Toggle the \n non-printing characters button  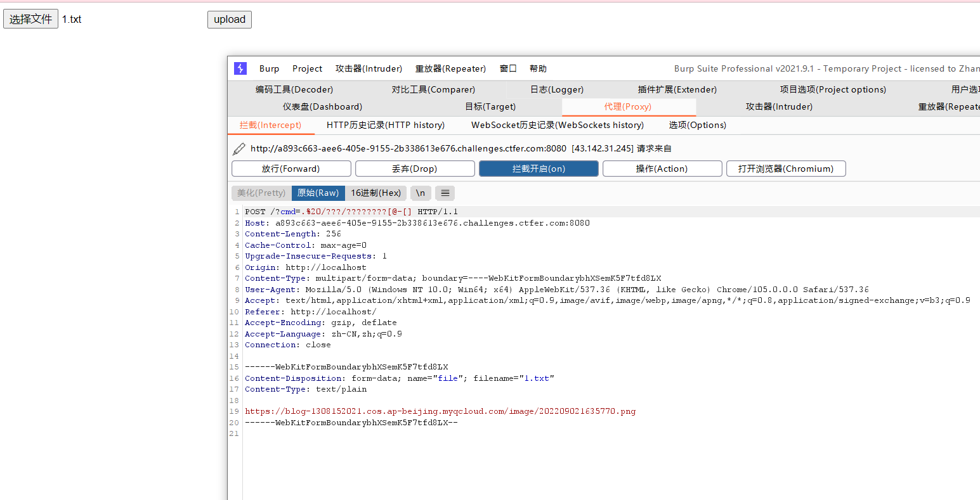click(x=421, y=193)
